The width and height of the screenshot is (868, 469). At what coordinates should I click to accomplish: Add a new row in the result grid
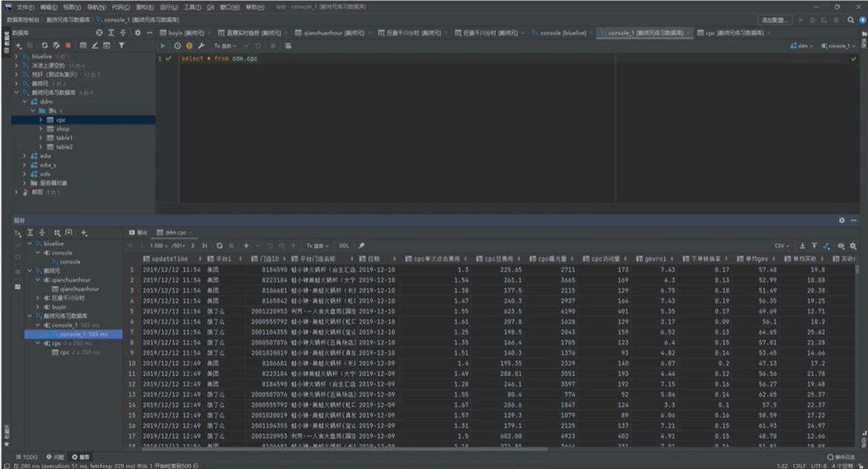coord(246,245)
